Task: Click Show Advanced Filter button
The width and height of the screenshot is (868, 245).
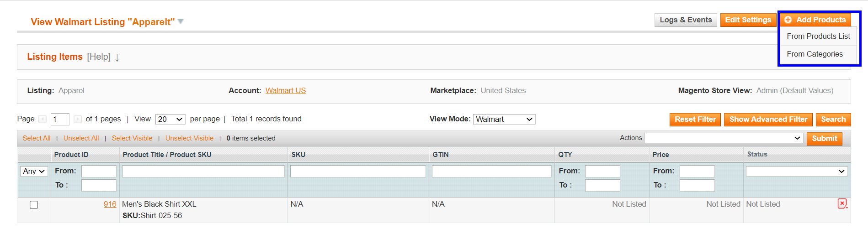Action: 768,119
